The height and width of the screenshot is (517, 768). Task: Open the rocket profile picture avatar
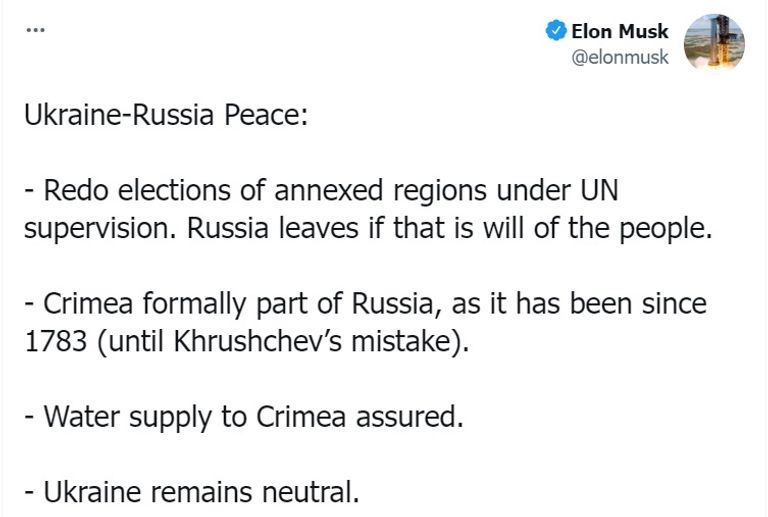click(x=713, y=44)
